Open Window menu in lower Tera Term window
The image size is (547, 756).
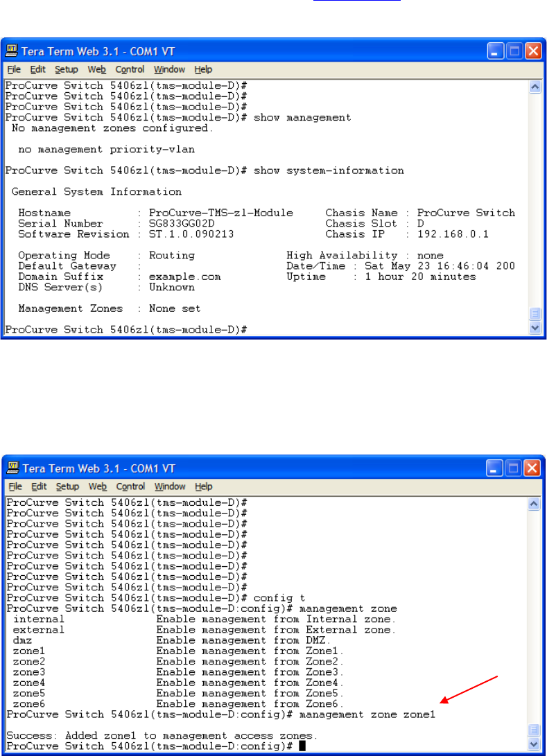tap(170, 486)
